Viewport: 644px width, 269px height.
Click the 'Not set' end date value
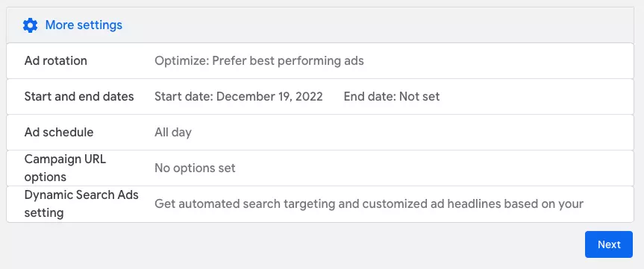[x=419, y=96]
